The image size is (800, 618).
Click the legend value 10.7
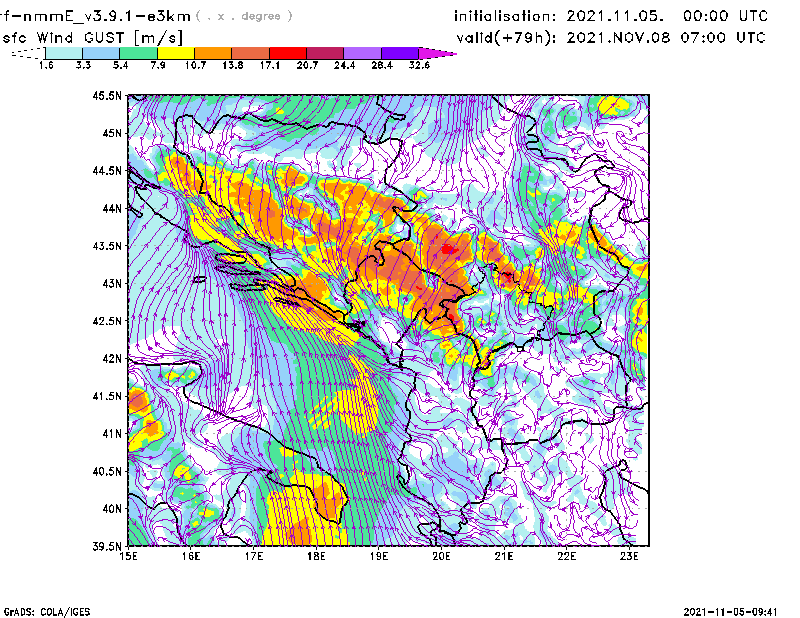pyautogui.click(x=195, y=65)
